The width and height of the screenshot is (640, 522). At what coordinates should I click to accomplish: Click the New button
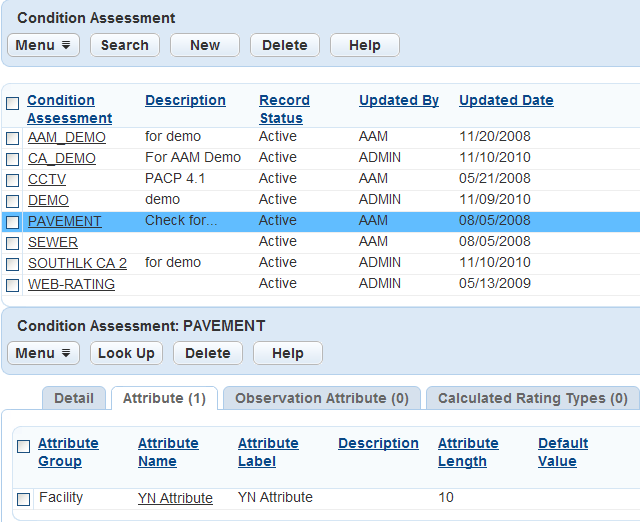point(205,45)
